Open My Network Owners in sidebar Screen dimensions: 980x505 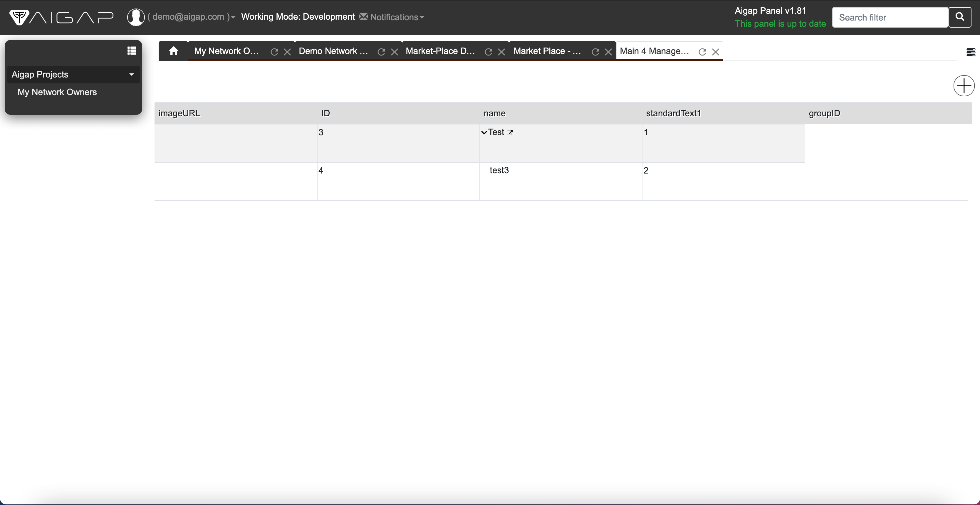point(57,92)
